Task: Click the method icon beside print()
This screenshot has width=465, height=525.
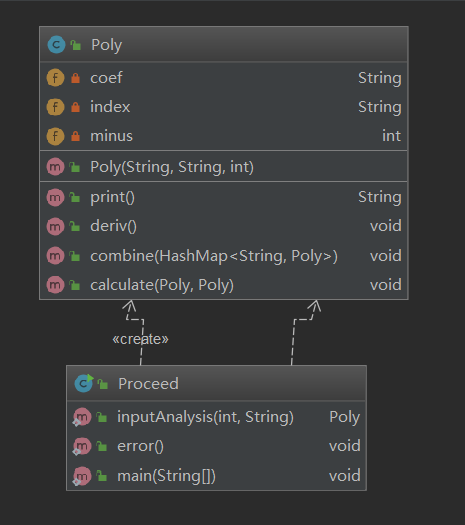Action: (55, 197)
